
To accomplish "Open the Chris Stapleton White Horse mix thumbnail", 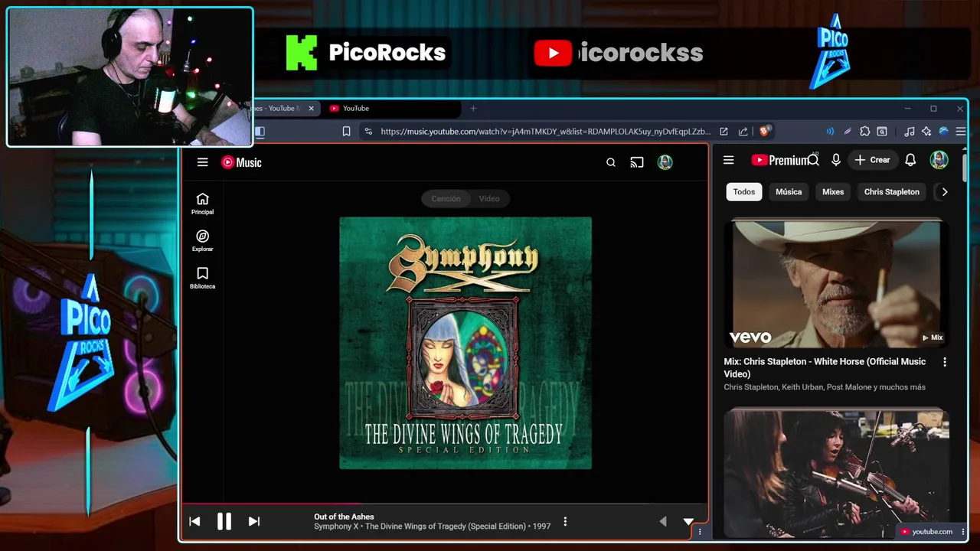I will click(836, 285).
